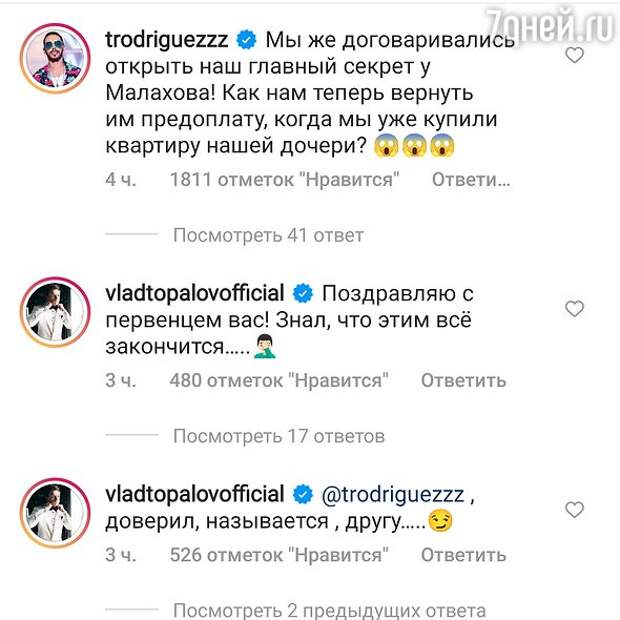Like vladtopalovofficial's reply to @trodriguezzz heart
Screen dimensions: 620x620
[x=574, y=509]
